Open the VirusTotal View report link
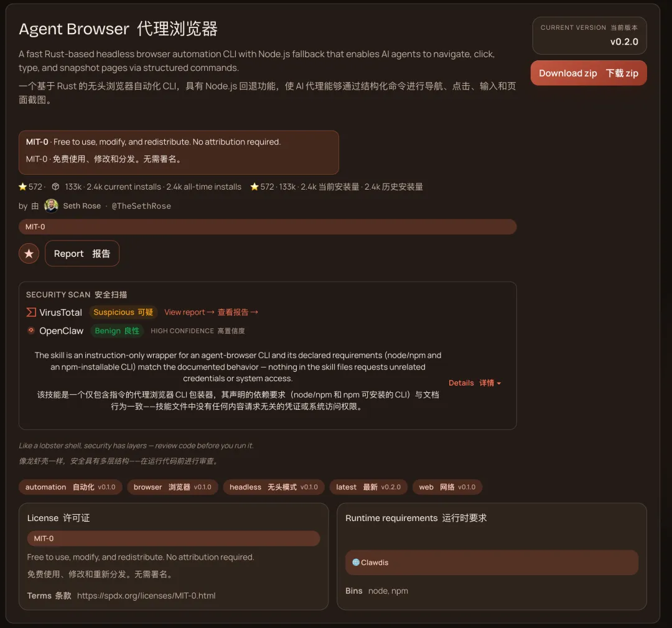 (212, 312)
